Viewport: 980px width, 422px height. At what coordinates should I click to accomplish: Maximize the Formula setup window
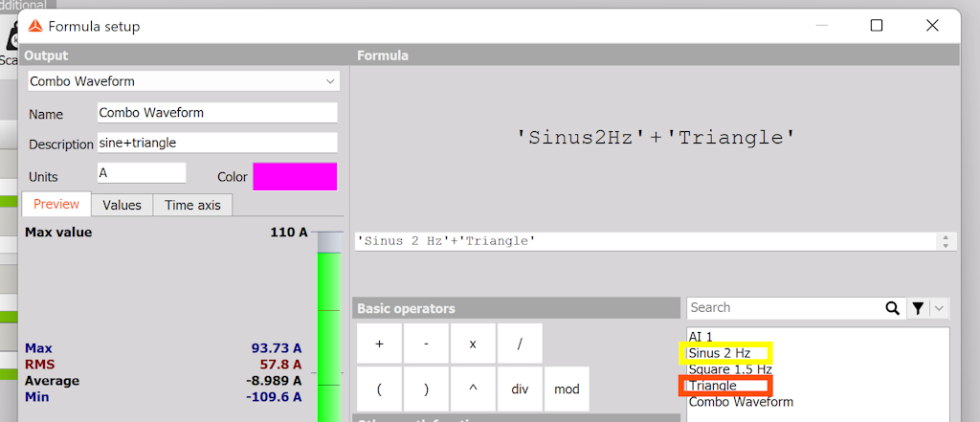[x=877, y=25]
